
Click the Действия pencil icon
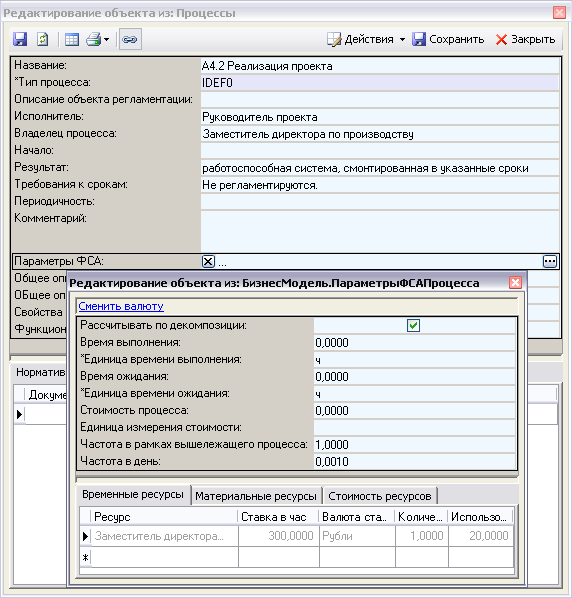[334, 39]
